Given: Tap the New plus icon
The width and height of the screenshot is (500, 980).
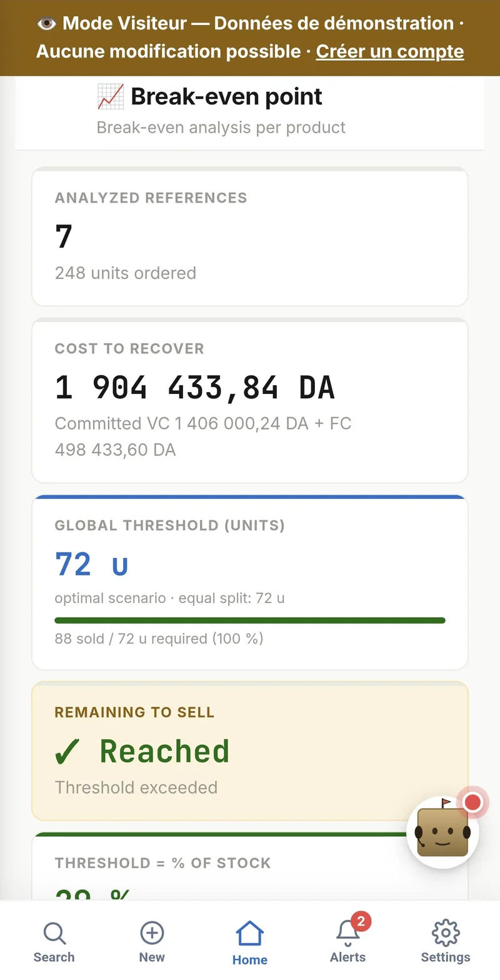Looking at the screenshot, I should point(152,934).
